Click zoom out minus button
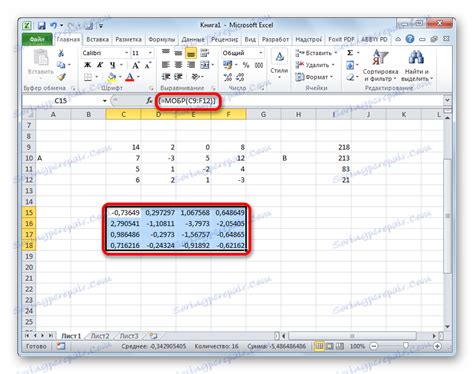 pos(374,346)
